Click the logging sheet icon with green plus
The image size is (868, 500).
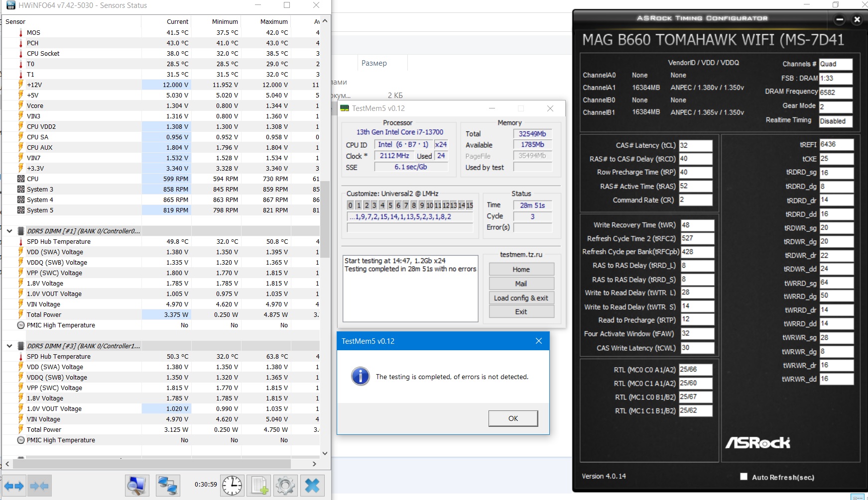(259, 486)
